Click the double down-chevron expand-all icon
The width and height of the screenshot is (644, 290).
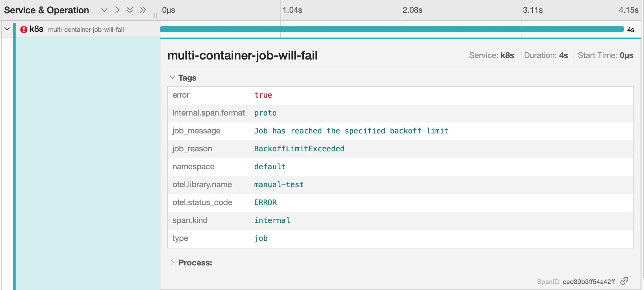click(129, 10)
